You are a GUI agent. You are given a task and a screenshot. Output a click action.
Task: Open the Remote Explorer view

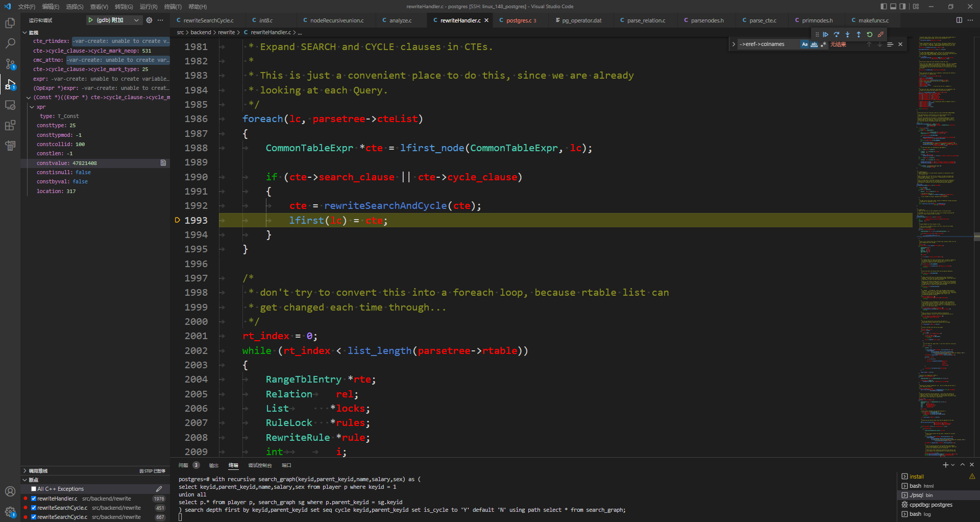(x=10, y=105)
